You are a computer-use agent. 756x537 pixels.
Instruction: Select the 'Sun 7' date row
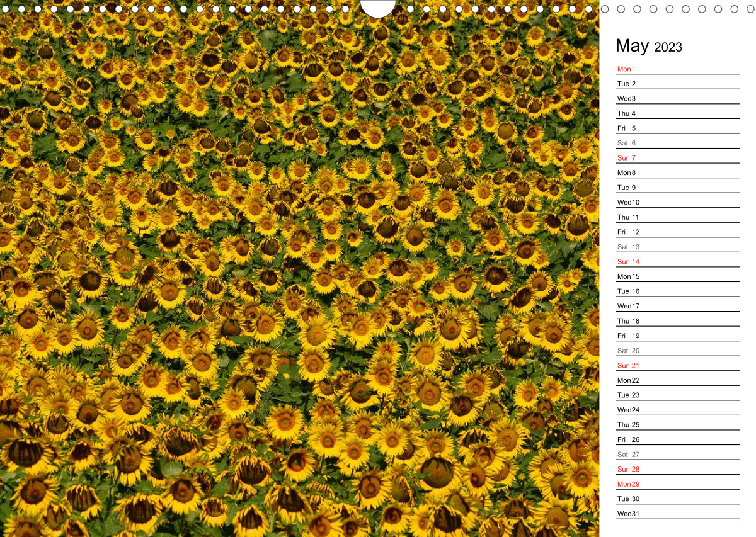pyautogui.click(x=677, y=156)
